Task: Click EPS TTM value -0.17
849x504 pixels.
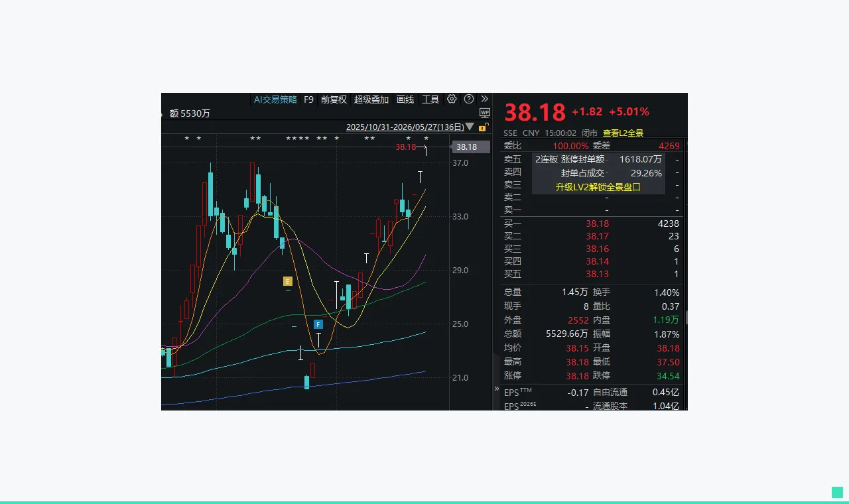Action: pyautogui.click(x=578, y=392)
